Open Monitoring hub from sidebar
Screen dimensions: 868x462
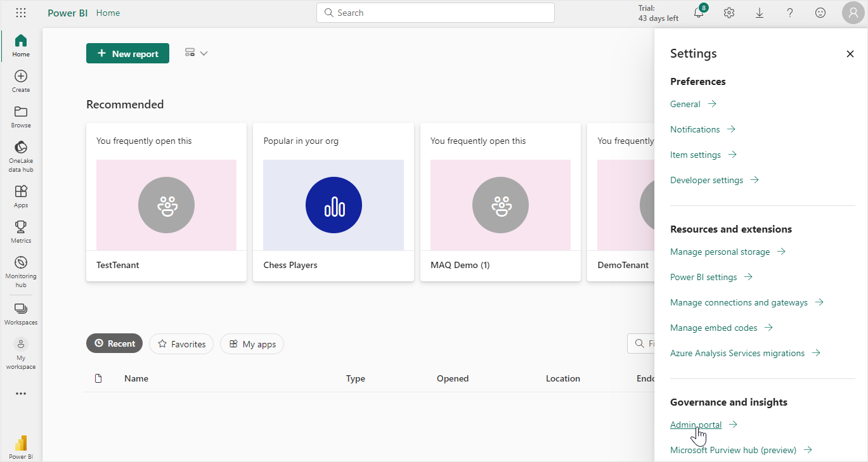point(21,271)
